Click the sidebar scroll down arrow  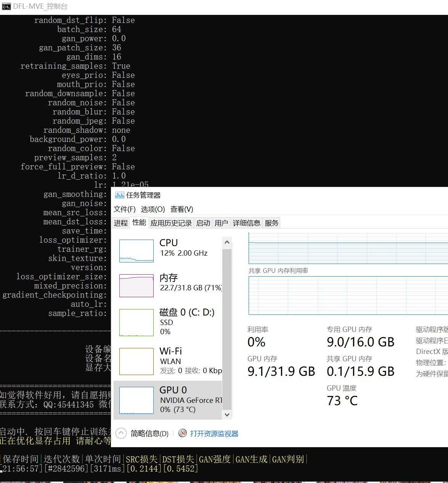point(227,414)
